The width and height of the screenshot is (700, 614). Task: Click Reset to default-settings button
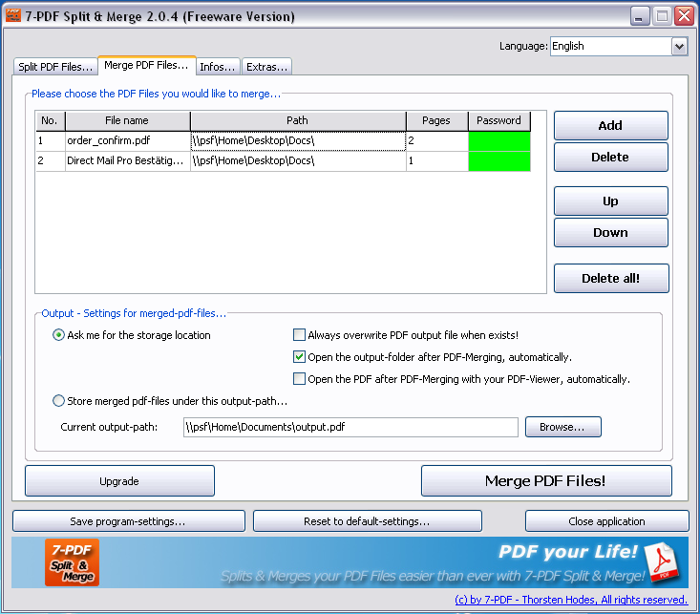point(368,521)
